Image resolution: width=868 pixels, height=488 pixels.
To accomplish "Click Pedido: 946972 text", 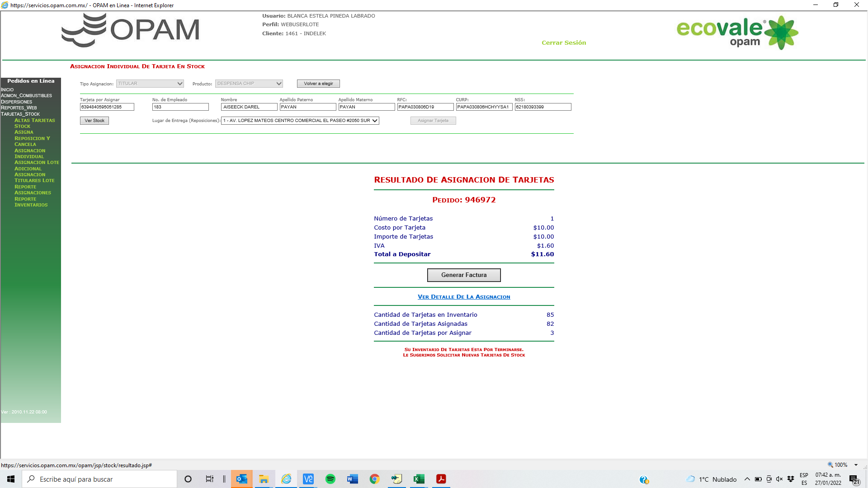I will (x=464, y=200).
